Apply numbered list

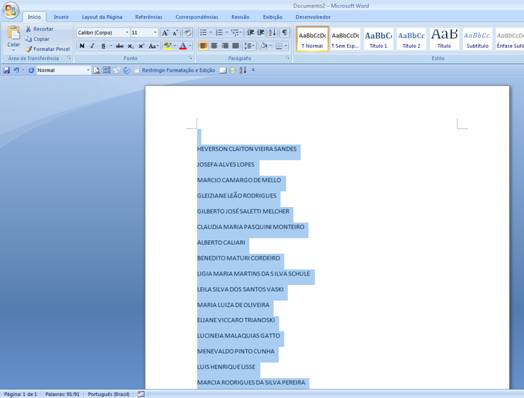click(219, 32)
